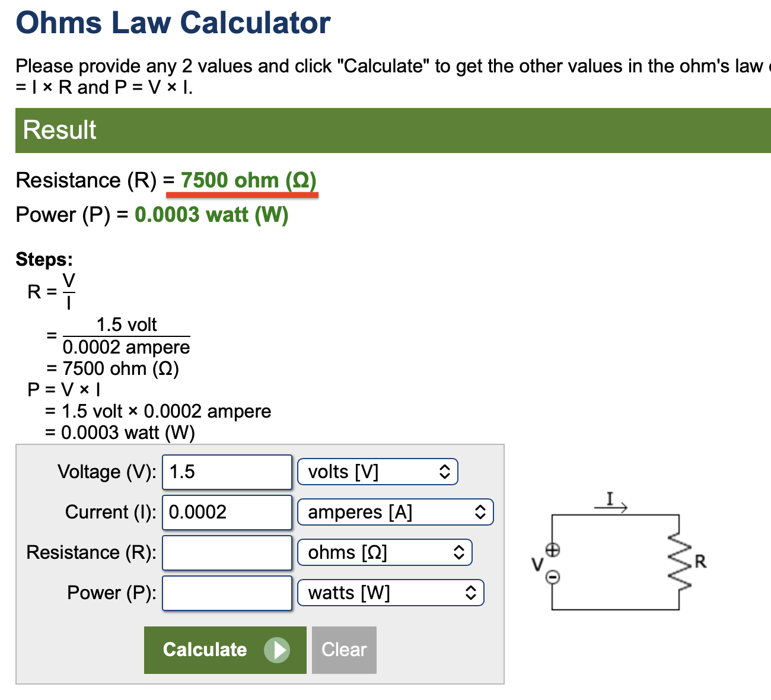This screenshot has width=771, height=700.
Task: Click the minus terminal symbol in the circuit
Action: coord(552,577)
